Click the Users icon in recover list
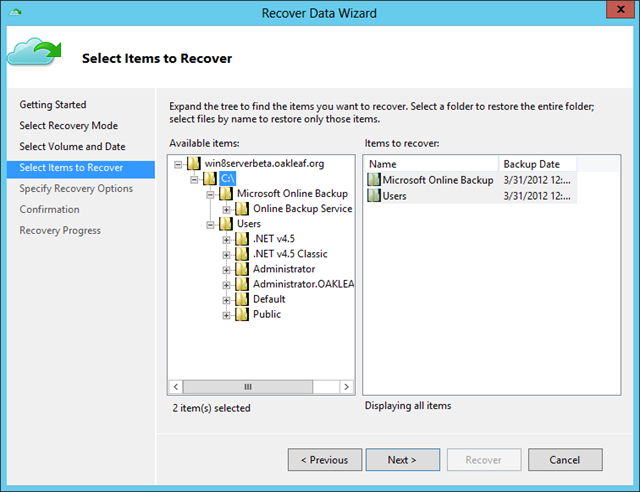640x492 pixels. (373, 196)
